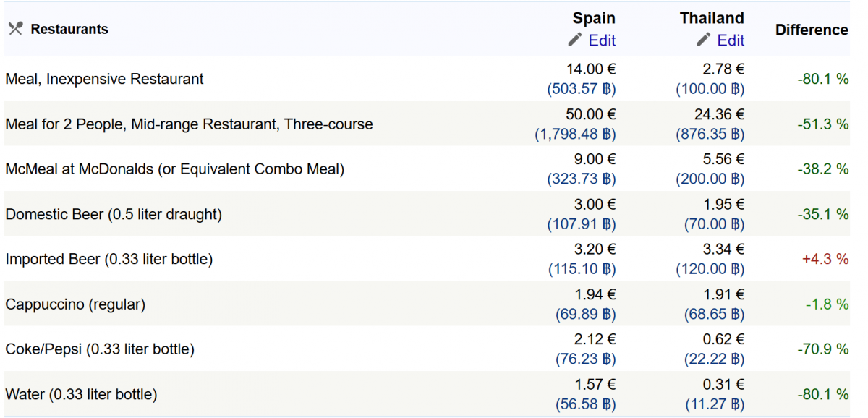Click the fork and knife Restaurants icon

coord(15,30)
